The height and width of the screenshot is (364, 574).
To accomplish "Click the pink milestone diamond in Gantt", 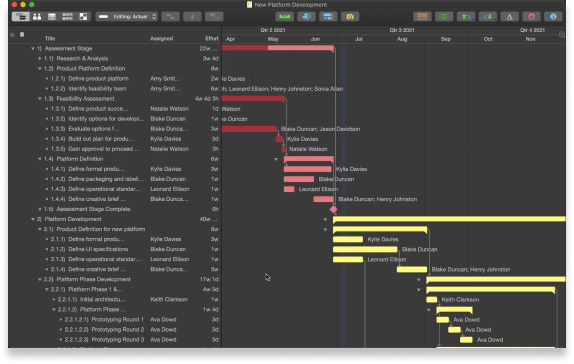I will click(x=333, y=209).
